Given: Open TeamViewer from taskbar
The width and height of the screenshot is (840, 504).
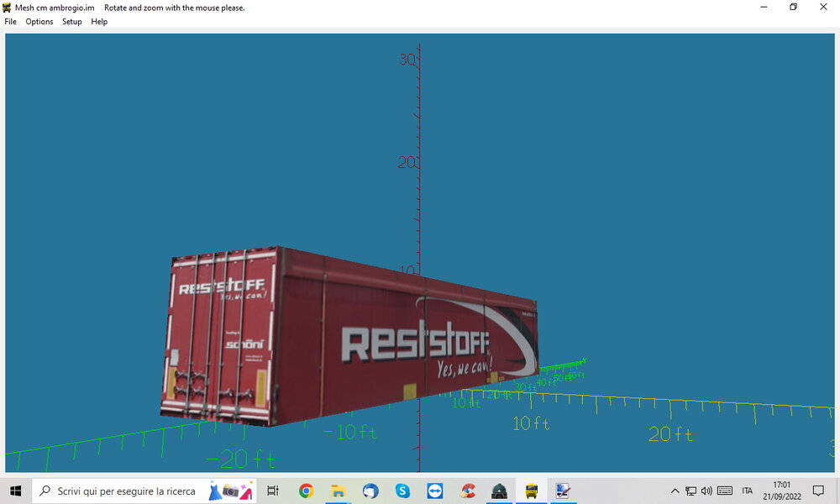Looking at the screenshot, I should click(434, 491).
